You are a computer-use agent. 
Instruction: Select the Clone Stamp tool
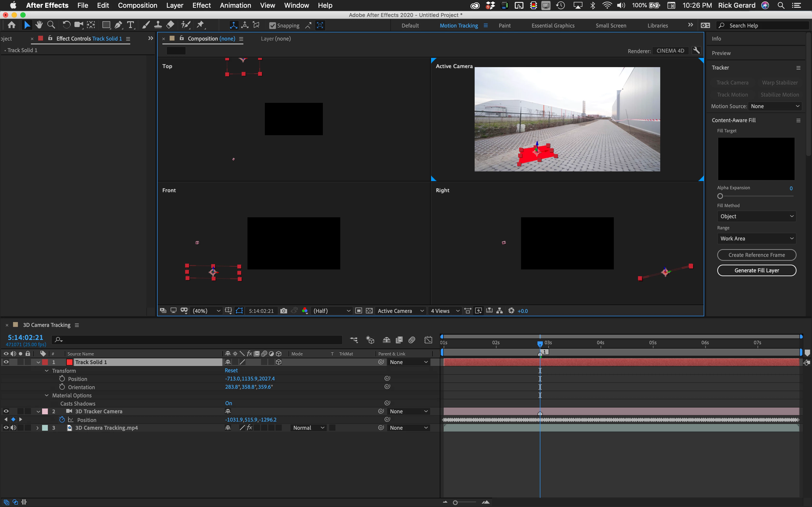pyautogui.click(x=158, y=25)
